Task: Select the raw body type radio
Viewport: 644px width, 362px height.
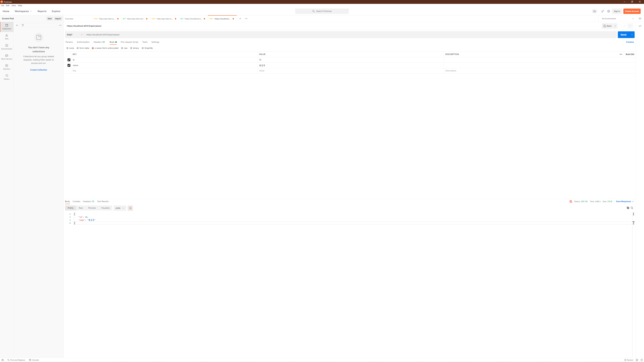Action: [122, 48]
